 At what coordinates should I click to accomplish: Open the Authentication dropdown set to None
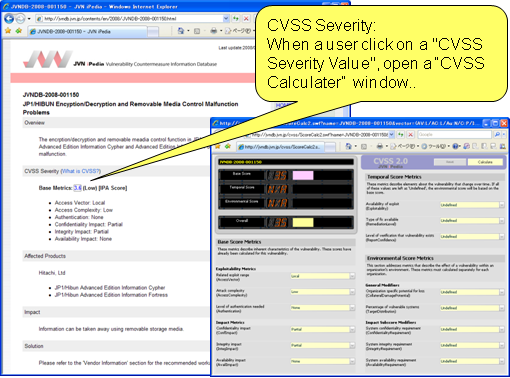coord(323,308)
